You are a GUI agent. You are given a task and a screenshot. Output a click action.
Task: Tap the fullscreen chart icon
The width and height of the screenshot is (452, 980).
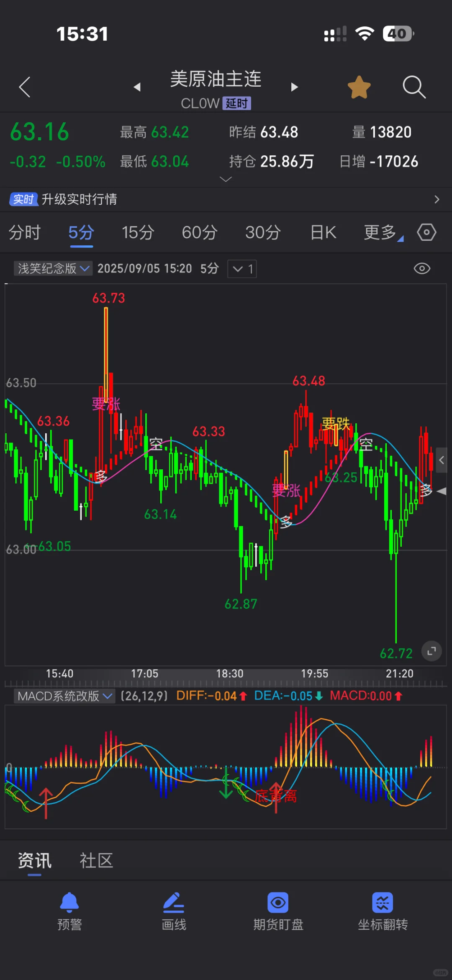[431, 651]
